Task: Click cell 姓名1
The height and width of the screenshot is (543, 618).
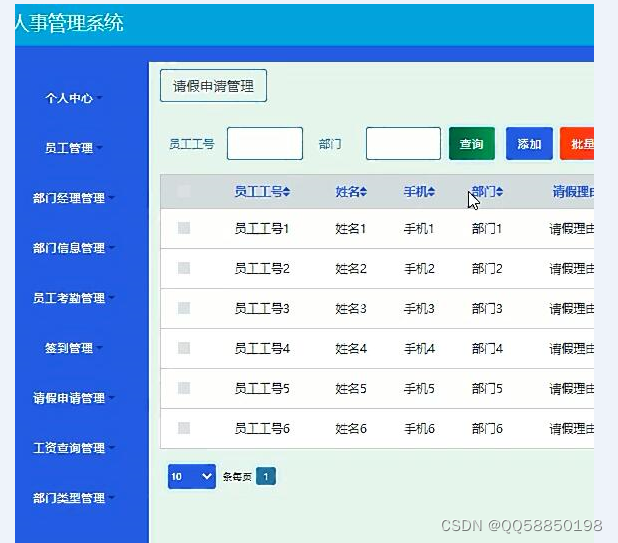Action: click(351, 229)
